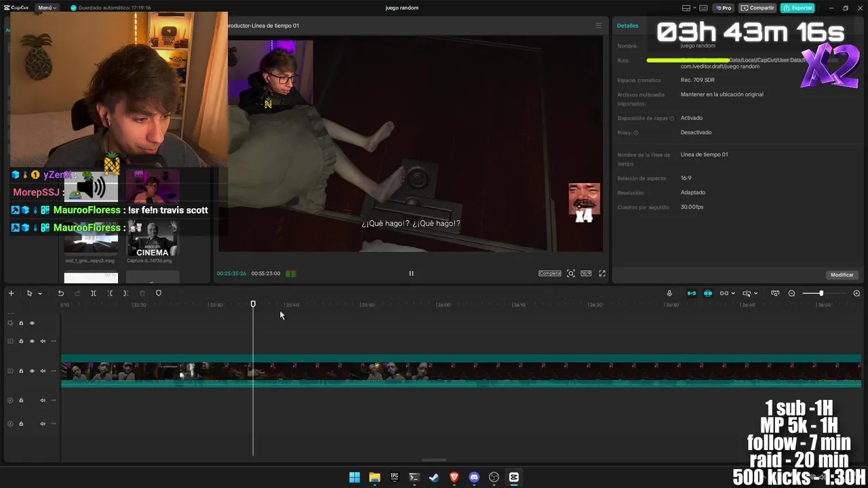Toggle the main track magnet
The height and width of the screenshot is (488, 868).
point(692,293)
